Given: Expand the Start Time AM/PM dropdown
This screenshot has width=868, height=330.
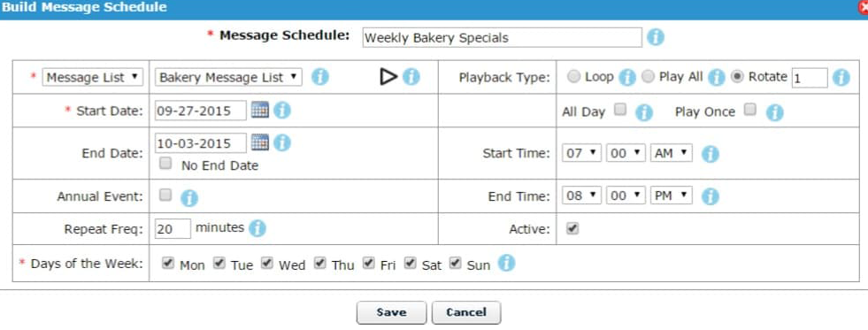Looking at the screenshot, I should click(x=671, y=153).
